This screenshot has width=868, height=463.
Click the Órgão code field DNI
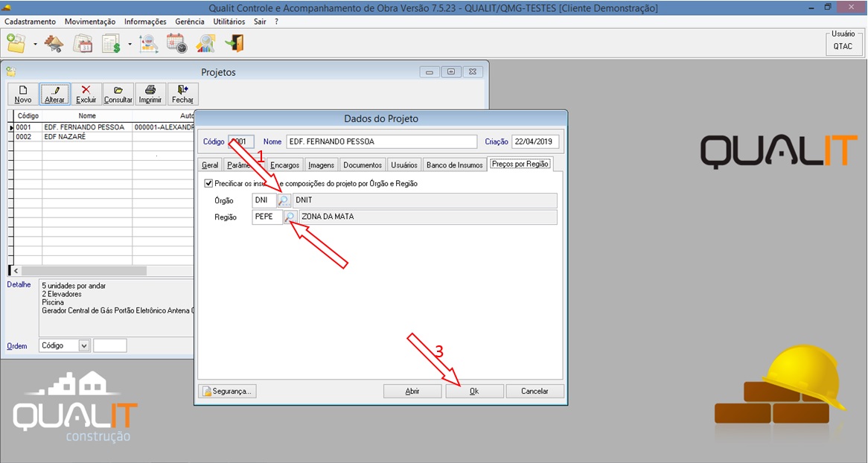coord(264,200)
